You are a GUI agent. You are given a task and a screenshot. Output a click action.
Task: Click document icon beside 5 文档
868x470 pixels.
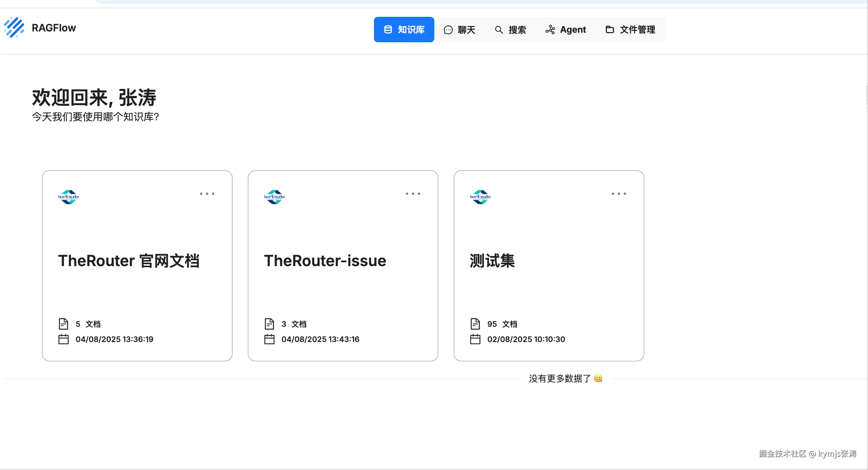click(63, 324)
